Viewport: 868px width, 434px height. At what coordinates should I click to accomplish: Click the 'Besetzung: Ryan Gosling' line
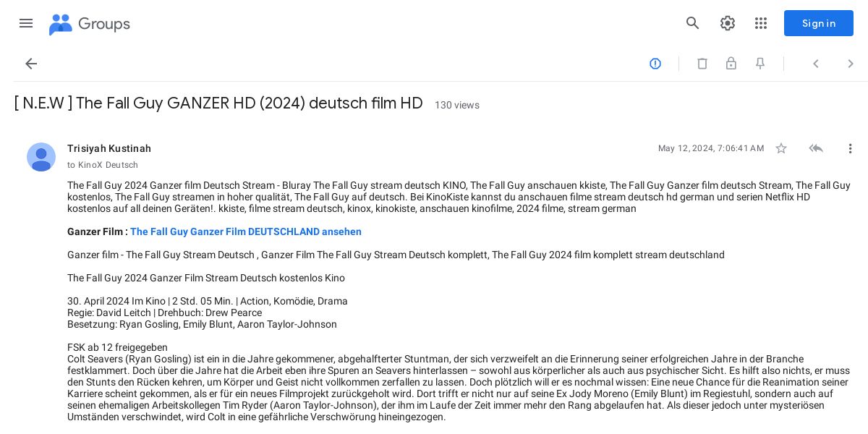coord(202,324)
